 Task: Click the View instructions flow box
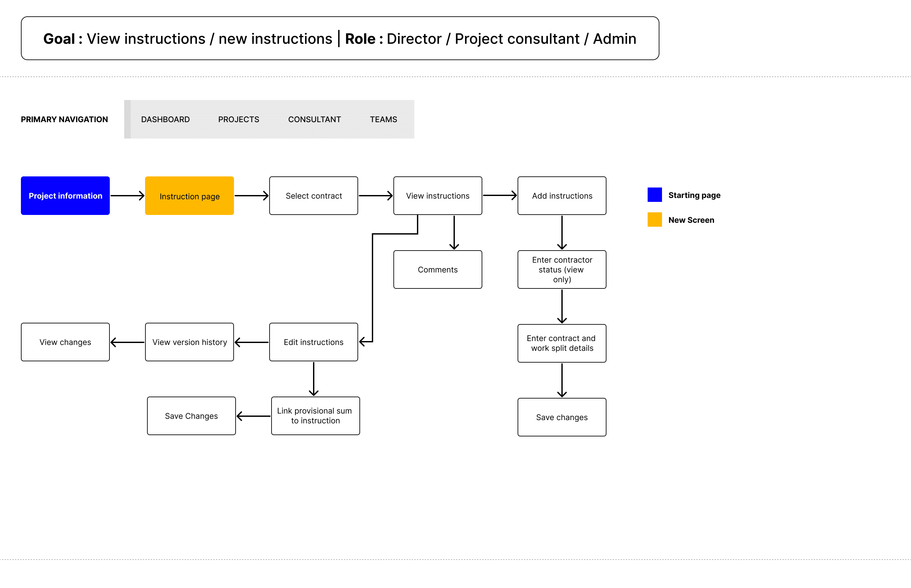pyautogui.click(x=438, y=195)
